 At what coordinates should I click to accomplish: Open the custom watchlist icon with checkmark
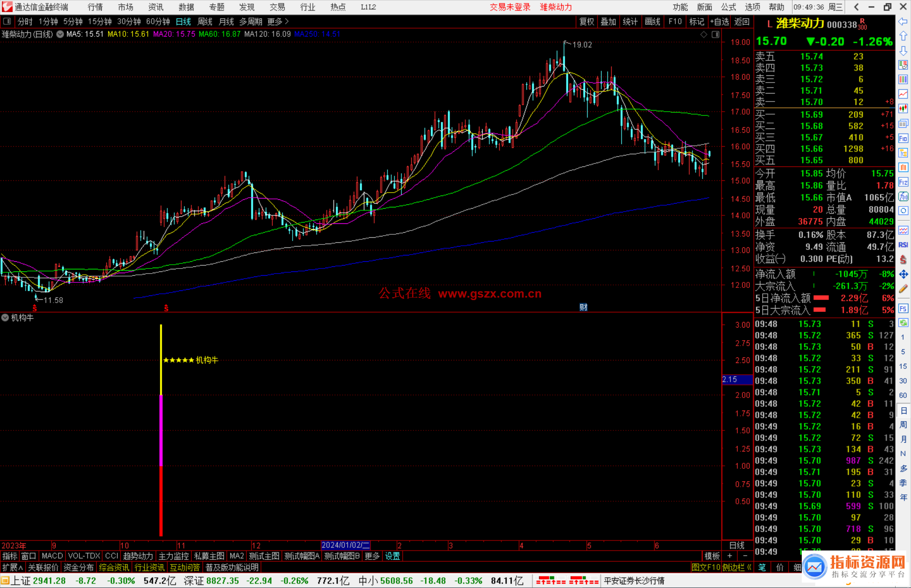click(x=903, y=65)
